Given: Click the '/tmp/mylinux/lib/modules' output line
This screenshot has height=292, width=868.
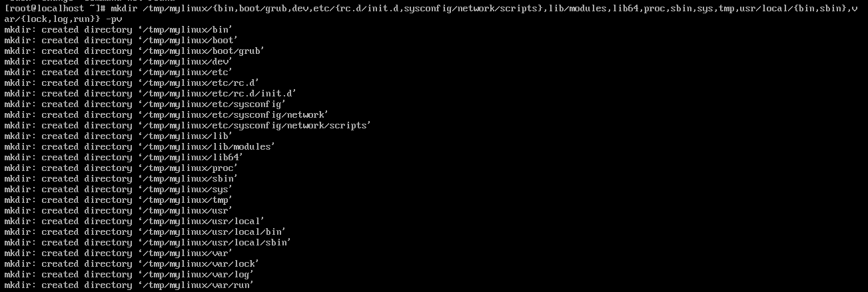Looking at the screenshot, I should [139, 146].
